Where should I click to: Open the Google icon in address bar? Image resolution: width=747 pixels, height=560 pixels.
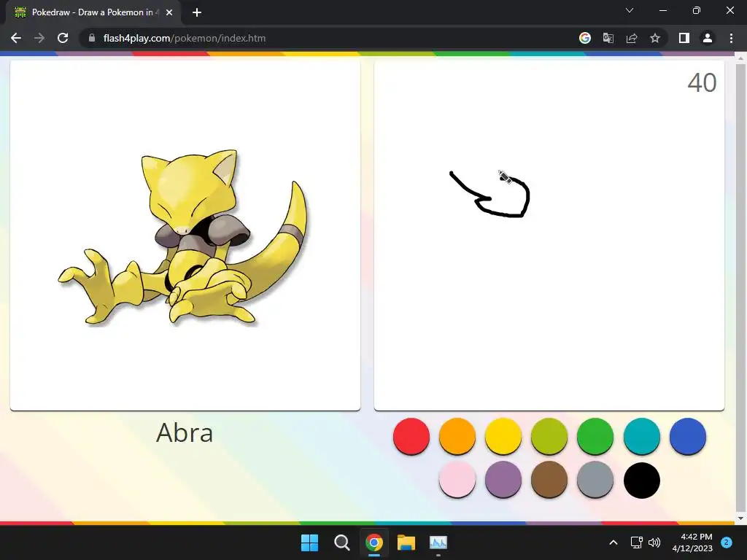pyautogui.click(x=585, y=38)
